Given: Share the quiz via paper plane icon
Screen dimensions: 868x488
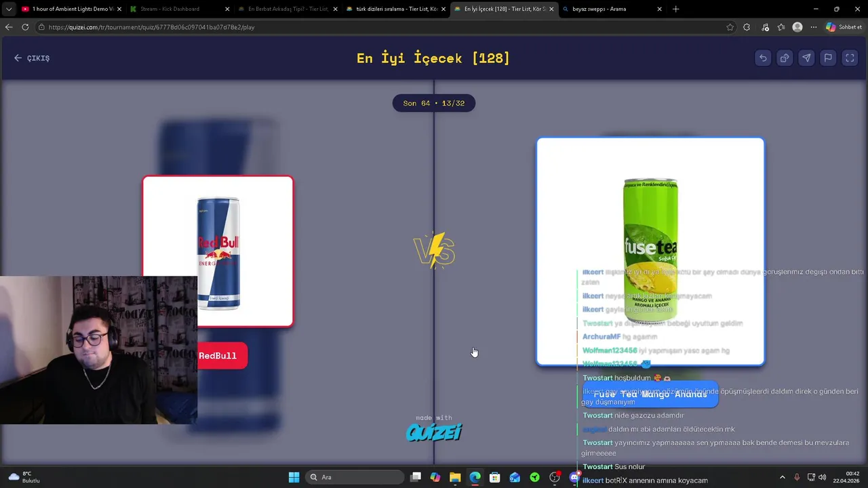Looking at the screenshot, I should 806,58.
